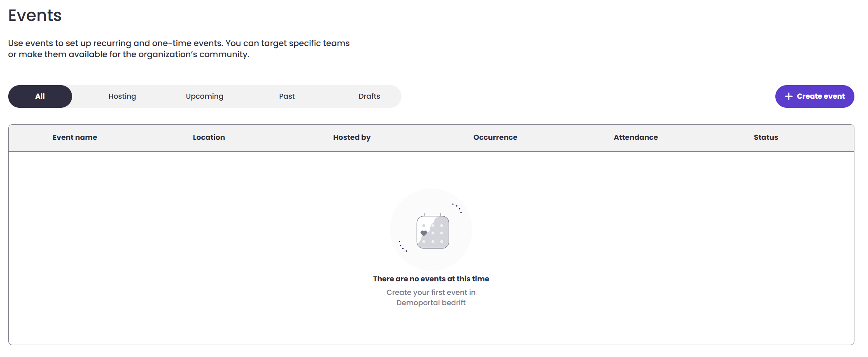Image resolution: width=868 pixels, height=357 pixels.
Task: Click the "Create your first event" helper text
Action: click(431, 297)
